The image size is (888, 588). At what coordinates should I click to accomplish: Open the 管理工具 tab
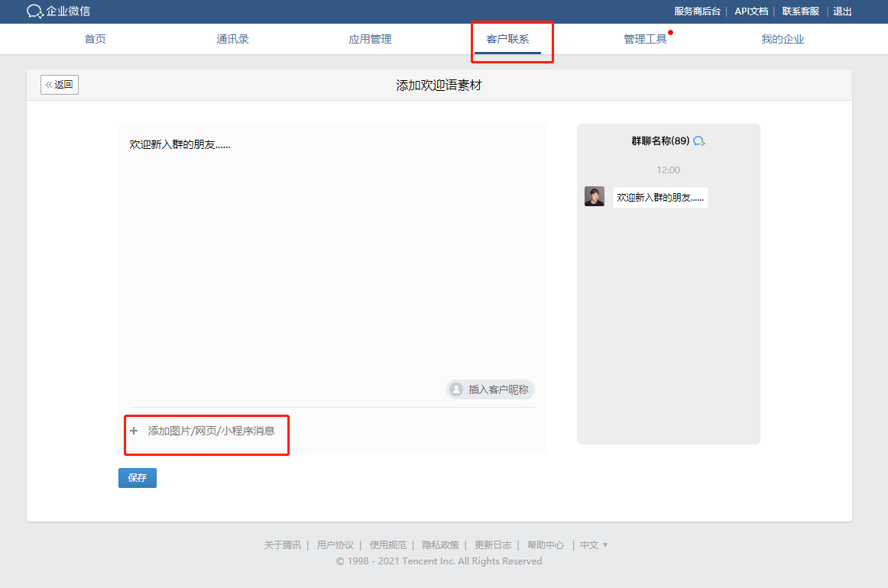(645, 39)
